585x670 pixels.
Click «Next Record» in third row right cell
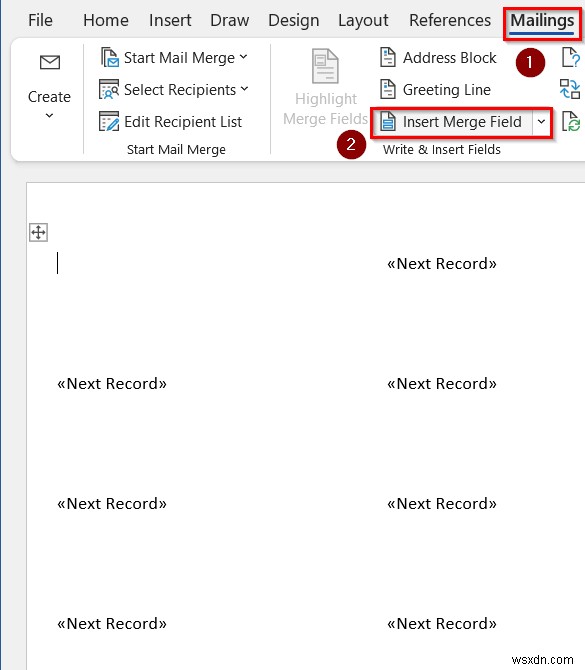(x=442, y=504)
